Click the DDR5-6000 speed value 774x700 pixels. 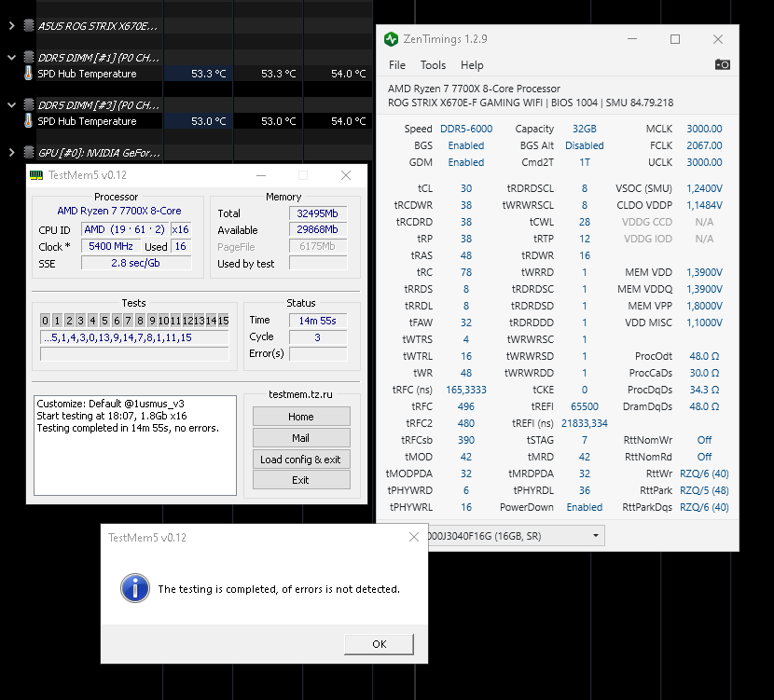pos(466,129)
